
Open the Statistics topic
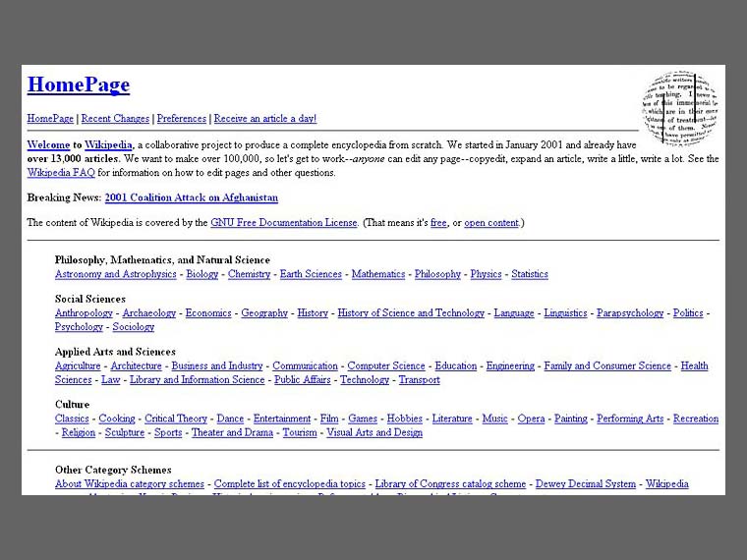(x=530, y=274)
